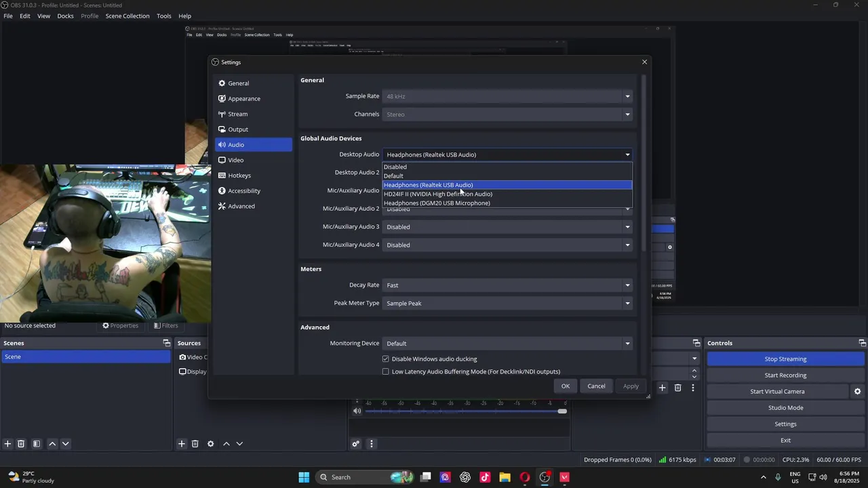Select HD24IF II NVIDIA High Definition Audio
The width and height of the screenshot is (868, 488).
507,194
